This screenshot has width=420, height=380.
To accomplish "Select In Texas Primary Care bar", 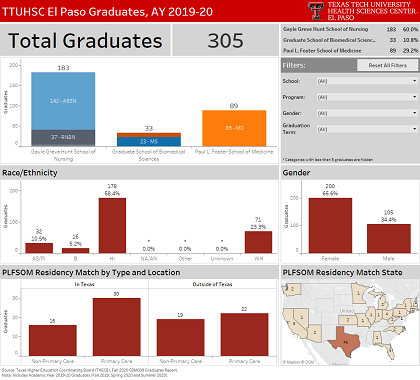I will (x=116, y=327).
